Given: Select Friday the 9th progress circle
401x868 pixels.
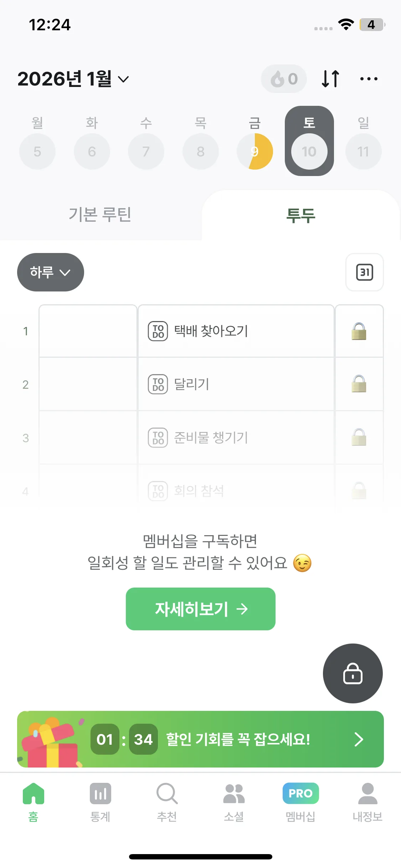Looking at the screenshot, I should (255, 151).
